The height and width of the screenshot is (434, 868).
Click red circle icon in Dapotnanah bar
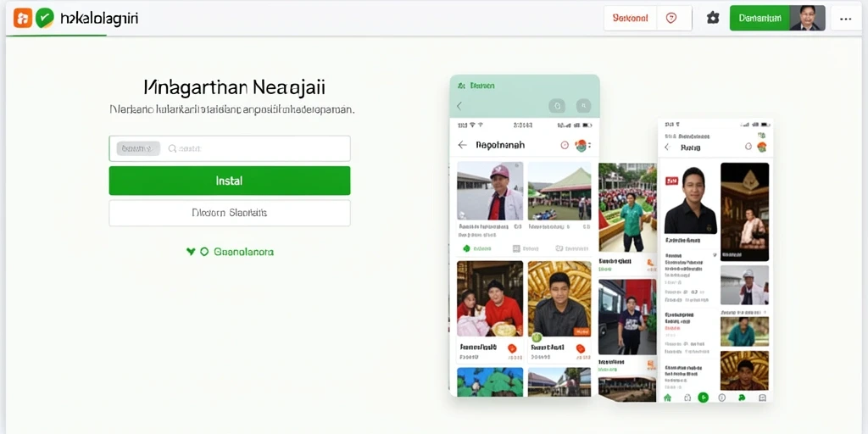click(x=564, y=145)
